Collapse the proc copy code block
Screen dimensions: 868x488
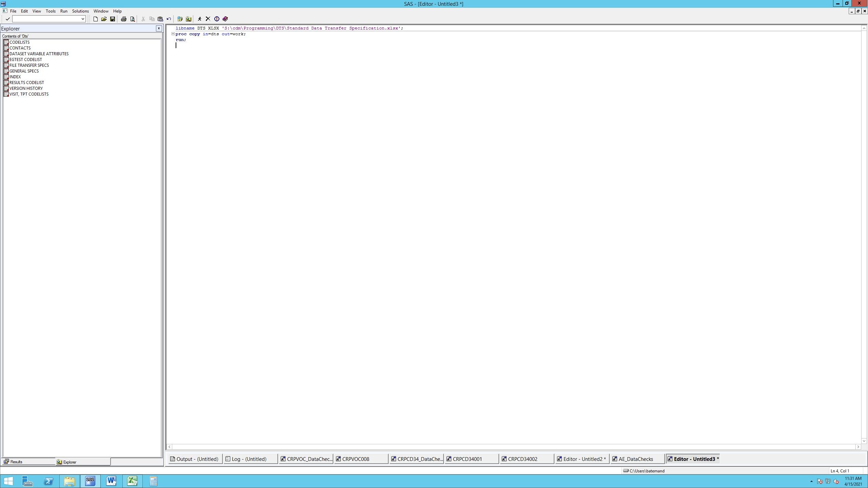coord(173,34)
